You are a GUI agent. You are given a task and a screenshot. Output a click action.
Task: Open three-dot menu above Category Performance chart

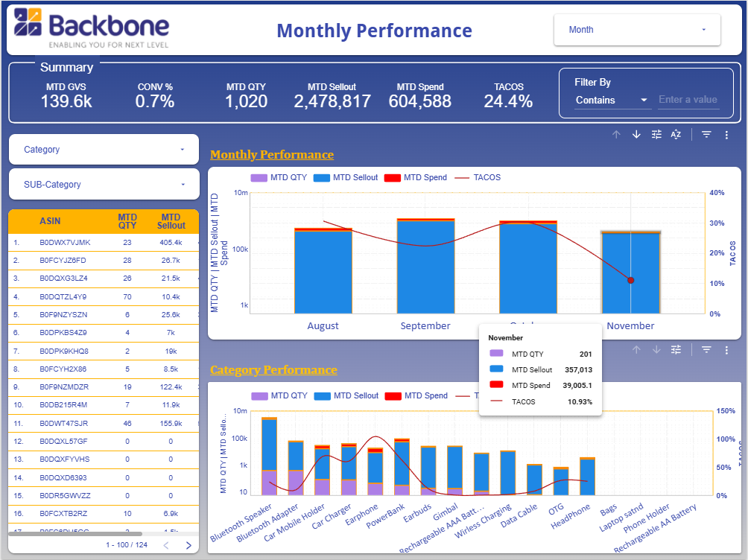coord(726,350)
